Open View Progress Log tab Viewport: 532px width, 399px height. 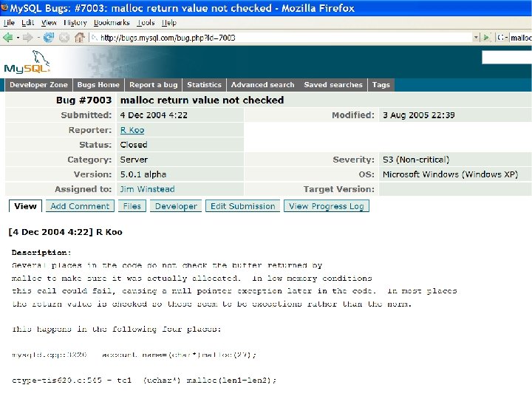coord(327,206)
